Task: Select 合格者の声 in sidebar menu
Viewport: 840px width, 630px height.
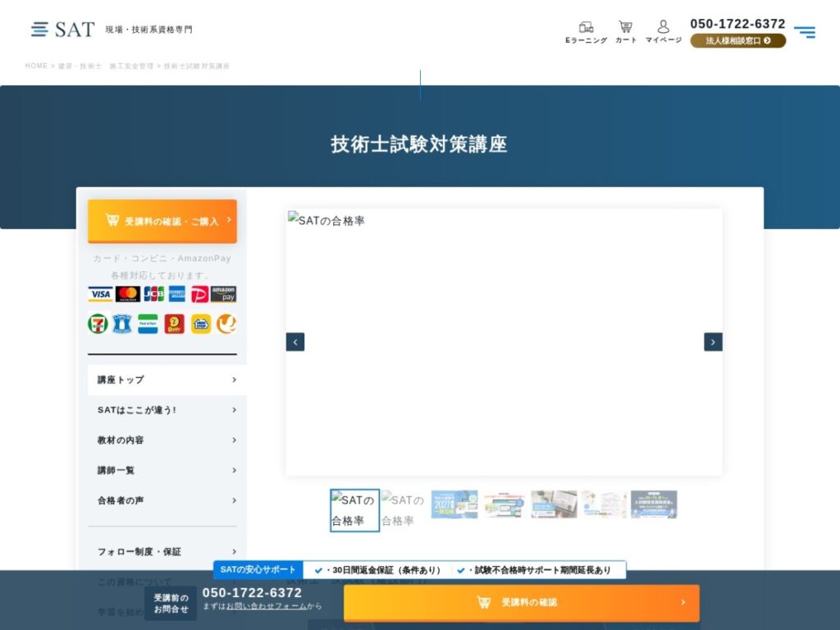Action: (x=167, y=500)
